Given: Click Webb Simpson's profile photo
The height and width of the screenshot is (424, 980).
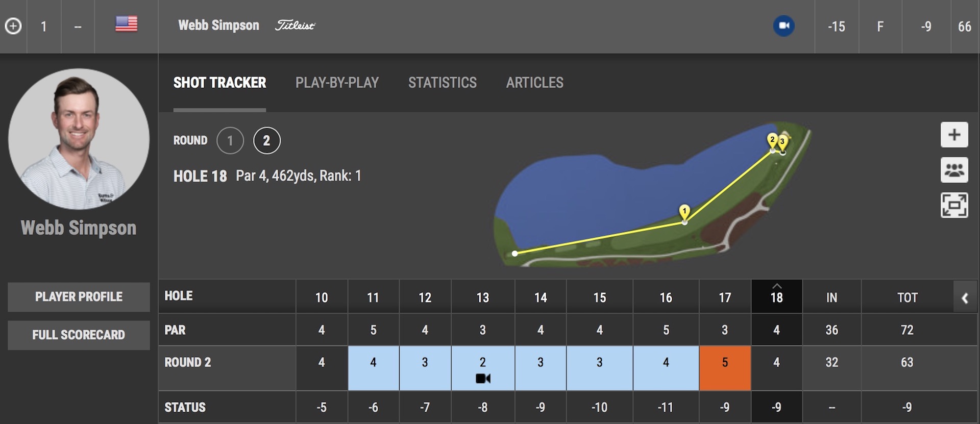Looking at the screenshot, I should coord(79,139).
